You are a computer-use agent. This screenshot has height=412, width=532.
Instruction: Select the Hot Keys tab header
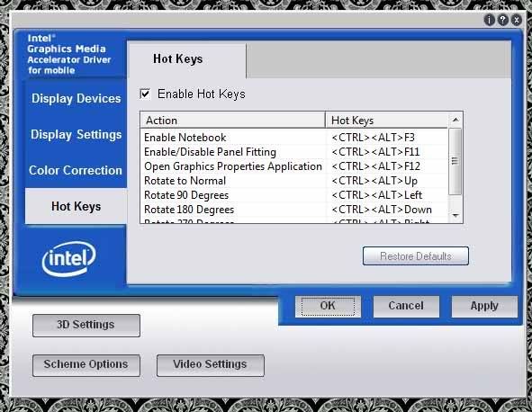(186, 59)
